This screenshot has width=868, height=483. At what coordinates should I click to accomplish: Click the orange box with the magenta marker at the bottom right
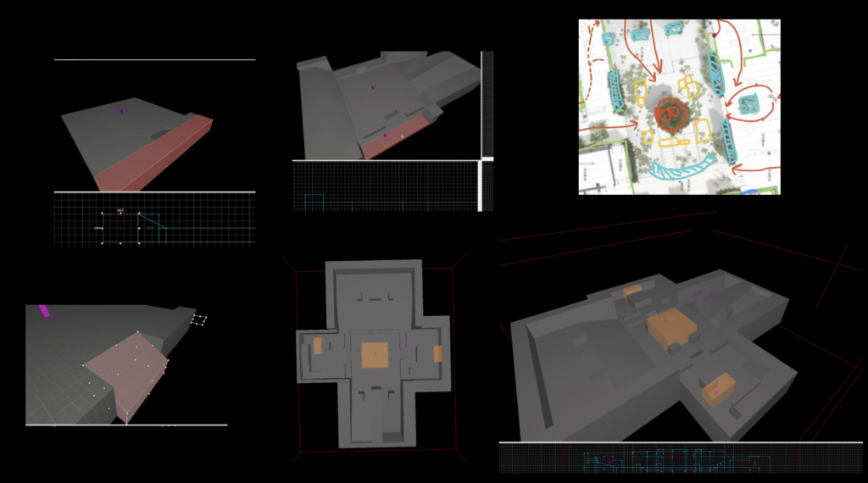click(x=719, y=388)
